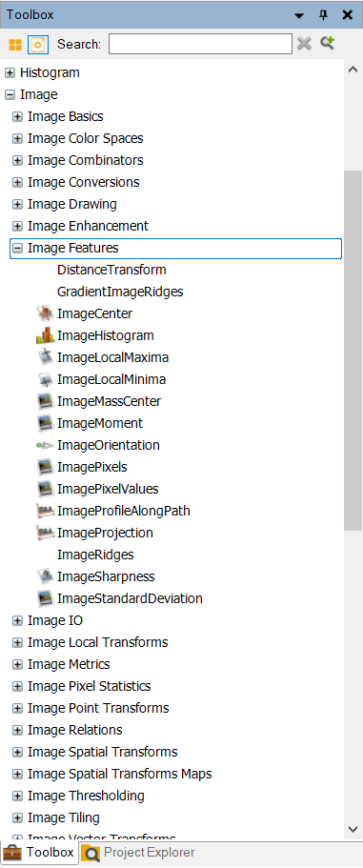
Task: Pin the Toolbox panel with pushpin
Action: coord(324,15)
